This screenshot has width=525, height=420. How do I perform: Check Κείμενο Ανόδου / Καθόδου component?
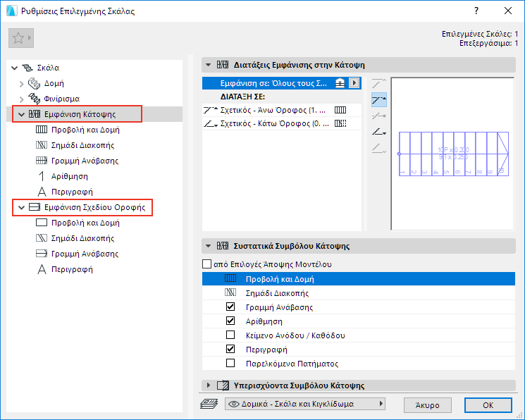click(x=230, y=335)
